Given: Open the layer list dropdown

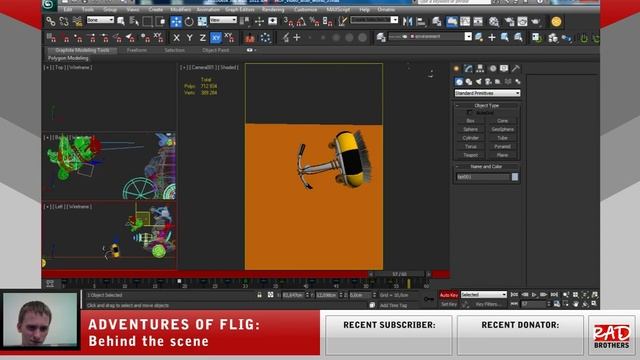Looking at the screenshot, I should 429,37.
